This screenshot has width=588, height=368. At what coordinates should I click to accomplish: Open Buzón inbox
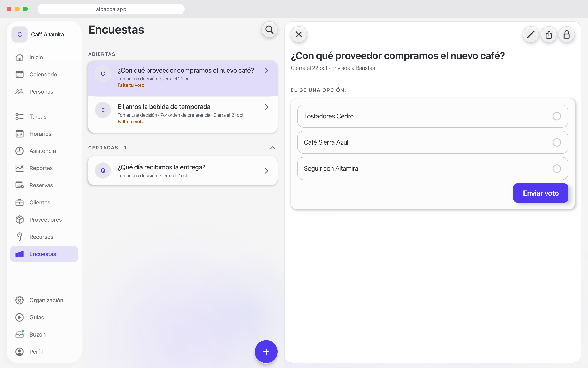coord(44,334)
